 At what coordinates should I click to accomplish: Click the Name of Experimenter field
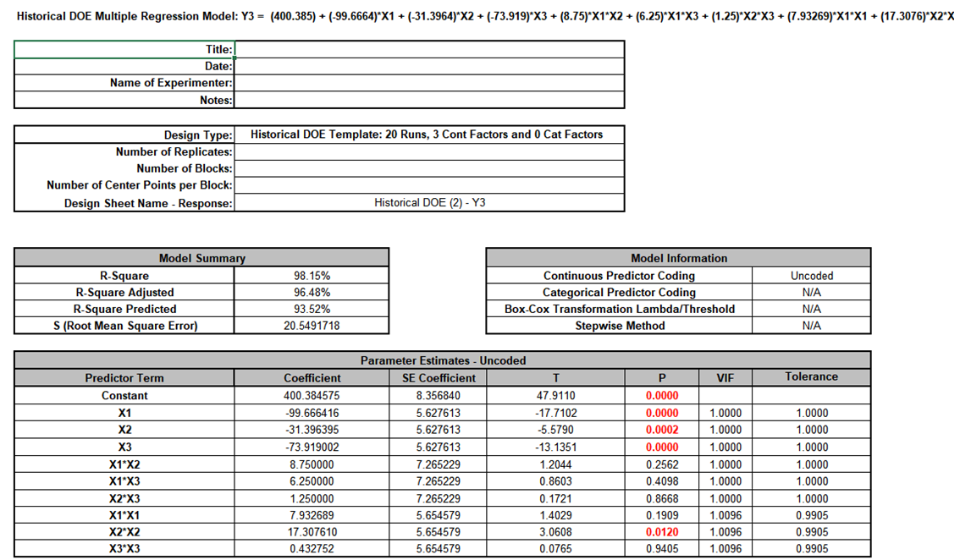pos(428,84)
